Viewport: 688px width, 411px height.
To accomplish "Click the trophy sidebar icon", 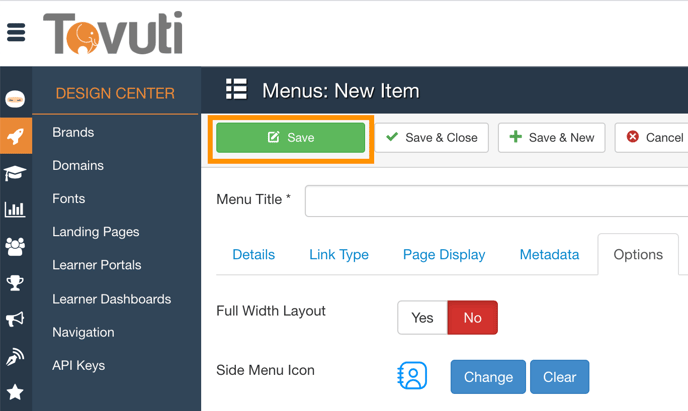I will click(15, 283).
